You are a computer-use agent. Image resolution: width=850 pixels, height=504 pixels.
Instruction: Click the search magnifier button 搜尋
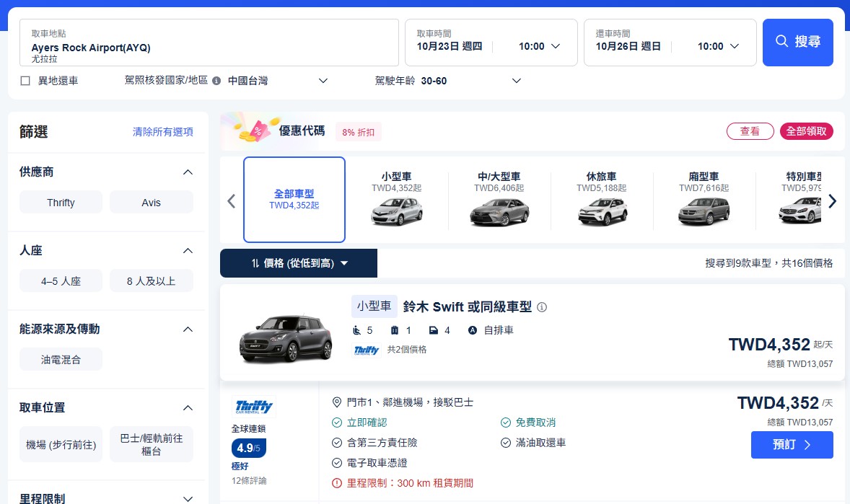click(x=797, y=42)
